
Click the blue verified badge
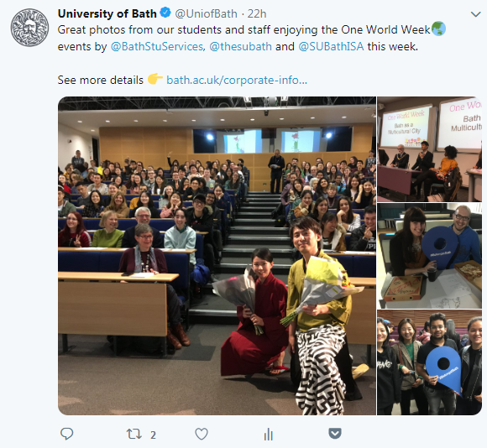(x=165, y=13)
